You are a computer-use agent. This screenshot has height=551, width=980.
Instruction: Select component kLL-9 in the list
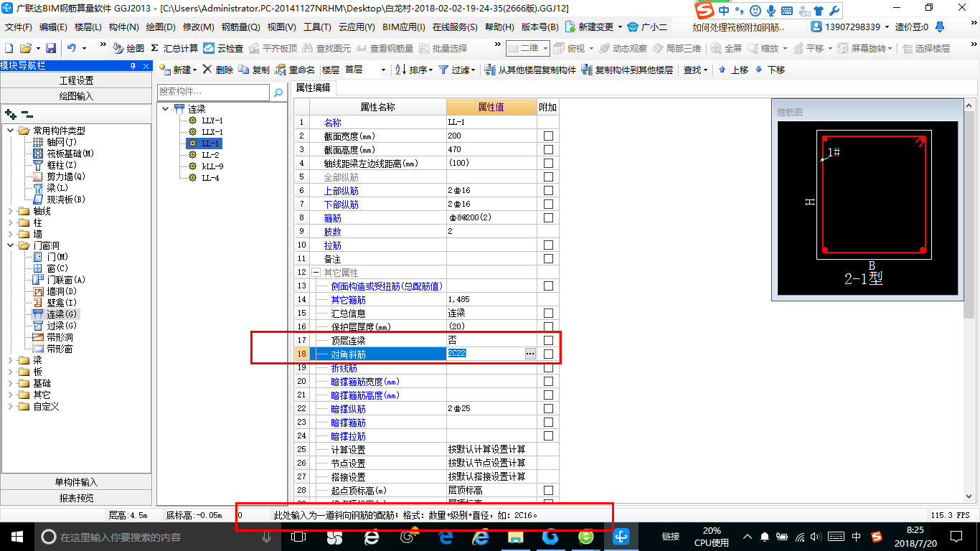pyautogui.click(x=212, y=166)
